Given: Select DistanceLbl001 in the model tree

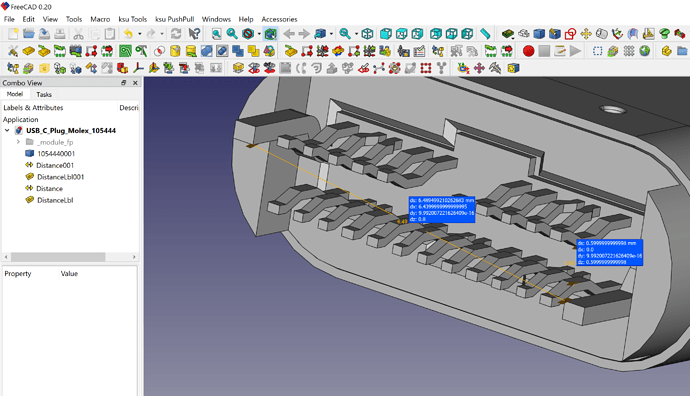Looking at the screenshot, I should pyautogui.click(x=60, y=177).
